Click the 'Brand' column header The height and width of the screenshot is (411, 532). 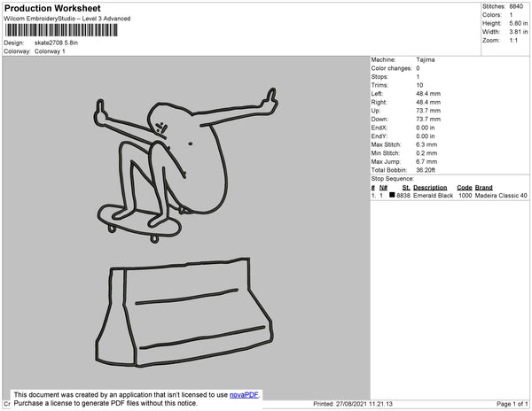coord(483,188)
